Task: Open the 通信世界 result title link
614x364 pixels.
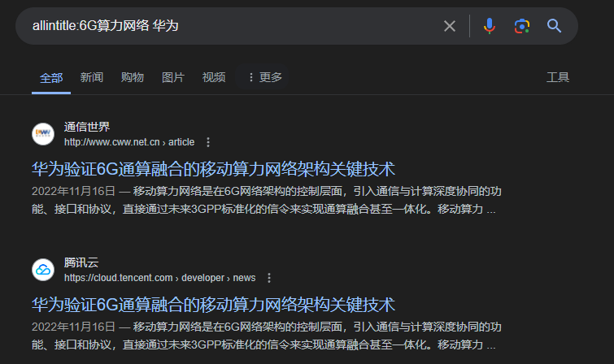Action: [x=213, y=169]
